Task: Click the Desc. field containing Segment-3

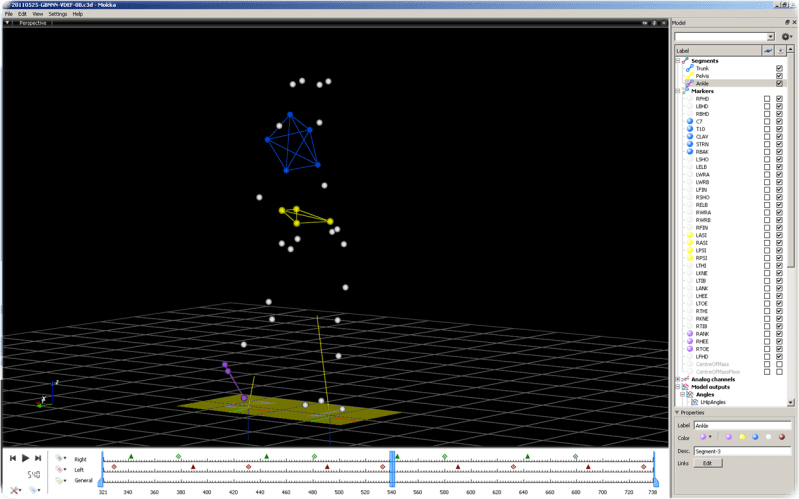Action: click(742, 451)
